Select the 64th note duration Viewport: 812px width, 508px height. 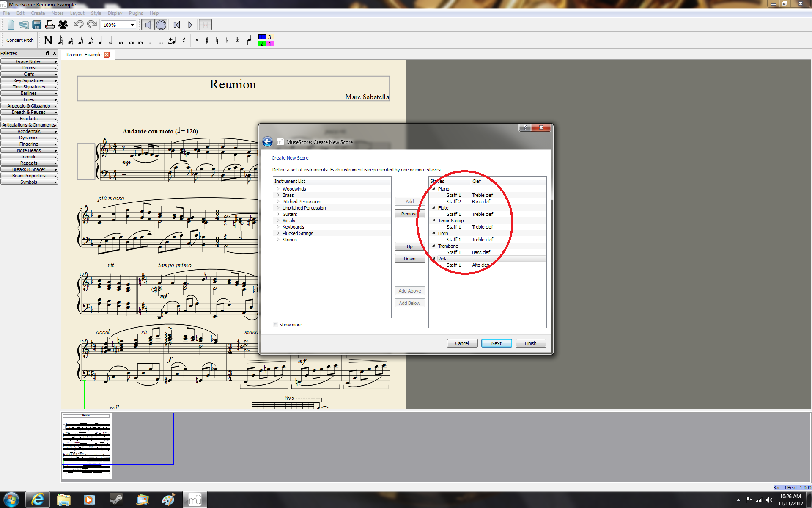click(60, 41)
